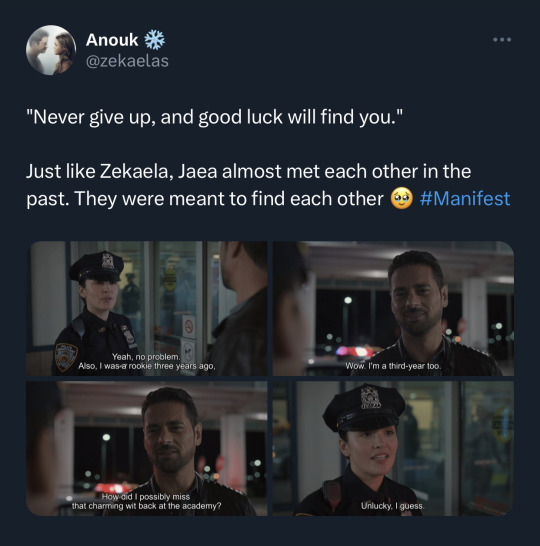Click the subtitle 'that charming wit back at the academy?'

click(x=146, y=506)
